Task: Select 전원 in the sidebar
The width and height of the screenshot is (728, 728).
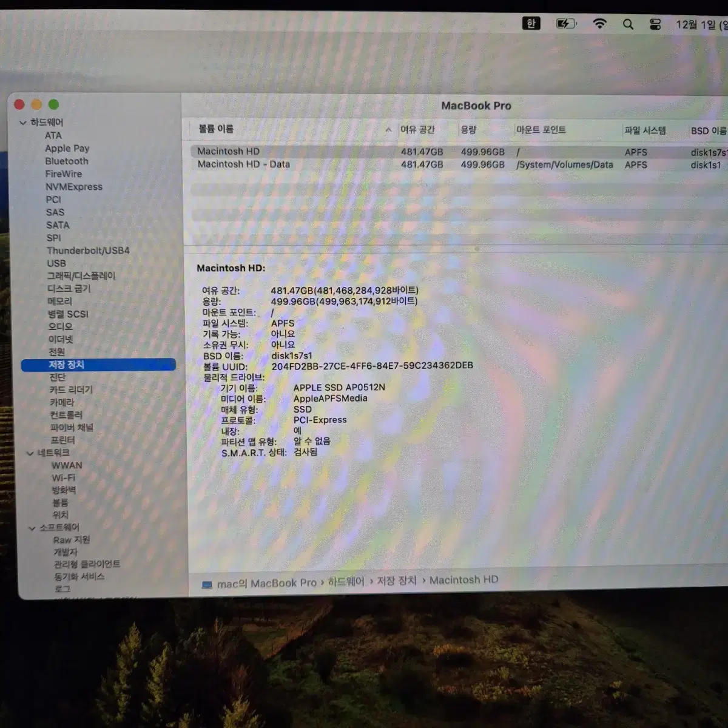Action: tap(56, 352)
